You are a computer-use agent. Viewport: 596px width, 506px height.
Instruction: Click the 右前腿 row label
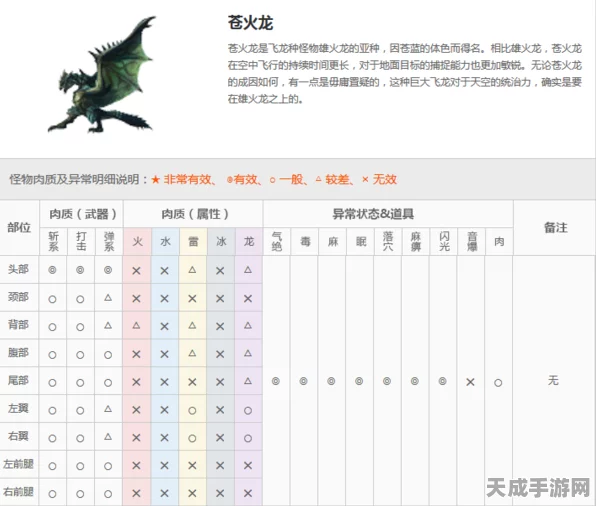point(18,492)
